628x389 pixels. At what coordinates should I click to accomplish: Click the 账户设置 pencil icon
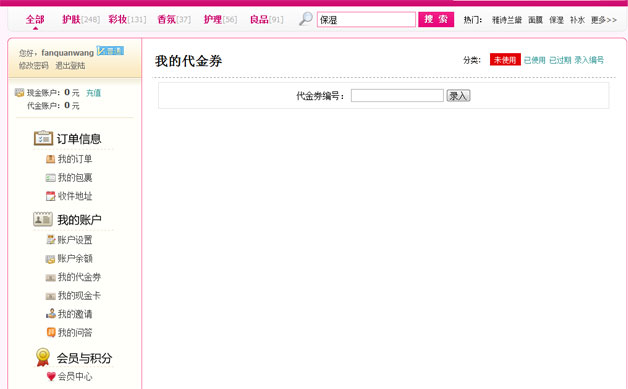click(x=50, y=240)
